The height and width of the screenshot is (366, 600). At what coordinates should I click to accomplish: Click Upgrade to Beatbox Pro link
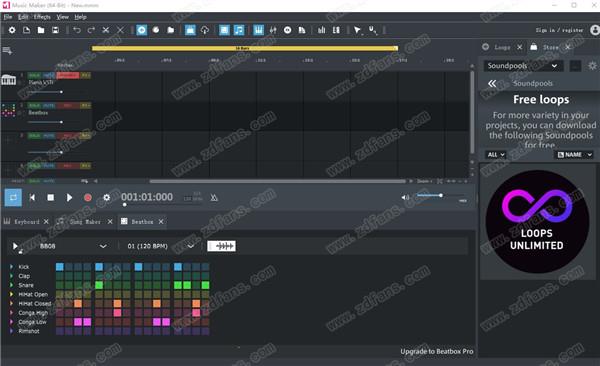[x=437, y=351]
